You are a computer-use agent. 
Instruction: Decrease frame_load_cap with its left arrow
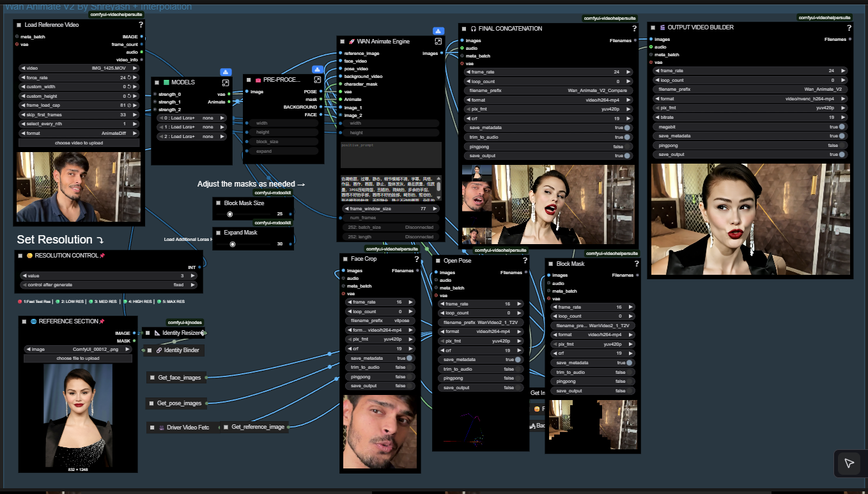coord(24,105)
